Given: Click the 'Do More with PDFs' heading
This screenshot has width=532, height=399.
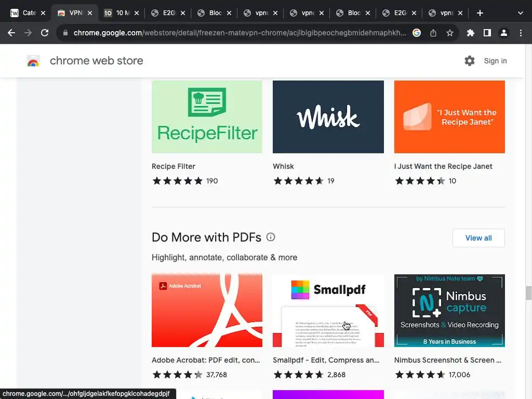Looking at the screenshot, I should tap(206, 237).
